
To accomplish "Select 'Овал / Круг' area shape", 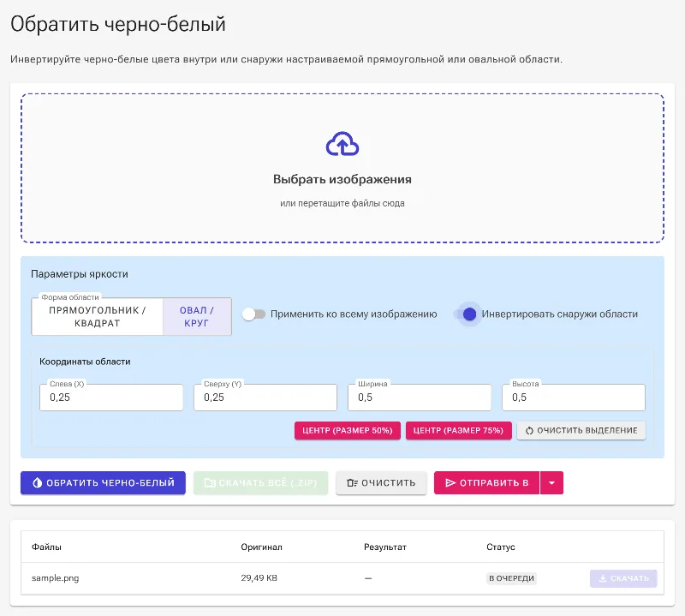I will click(197, 316).
